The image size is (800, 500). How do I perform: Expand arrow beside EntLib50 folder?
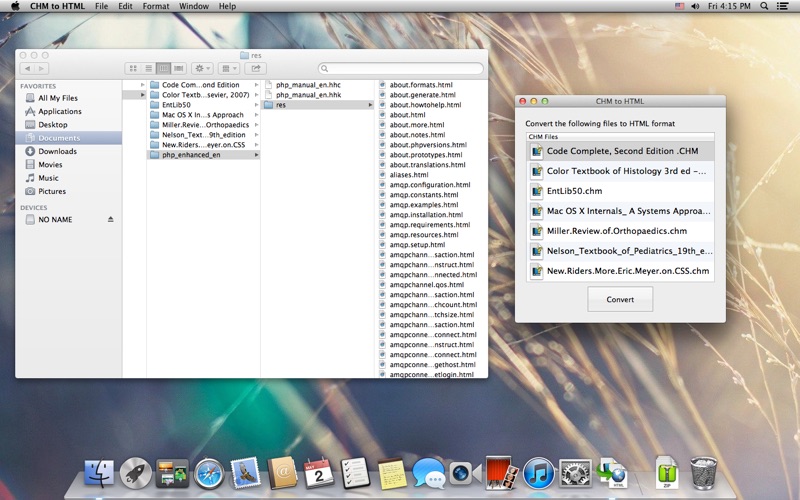[x=257, y=105]
